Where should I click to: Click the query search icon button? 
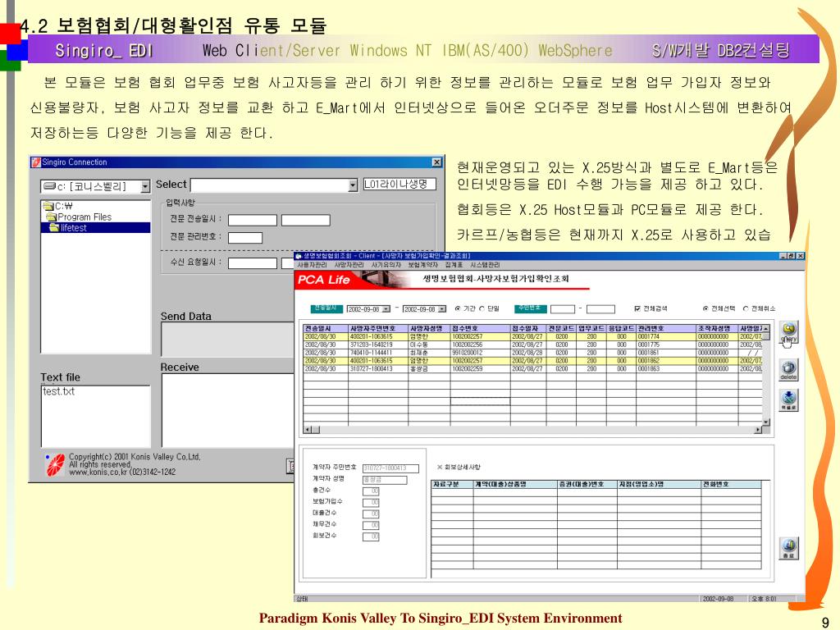[788, 332]
